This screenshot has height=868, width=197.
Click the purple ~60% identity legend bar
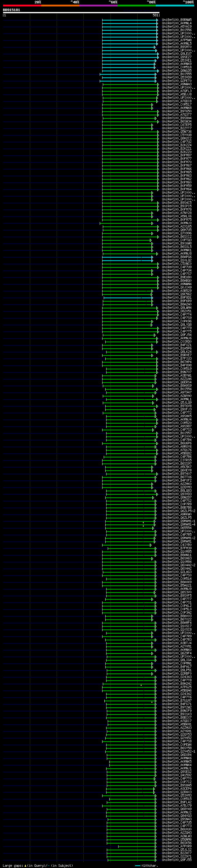99,6
